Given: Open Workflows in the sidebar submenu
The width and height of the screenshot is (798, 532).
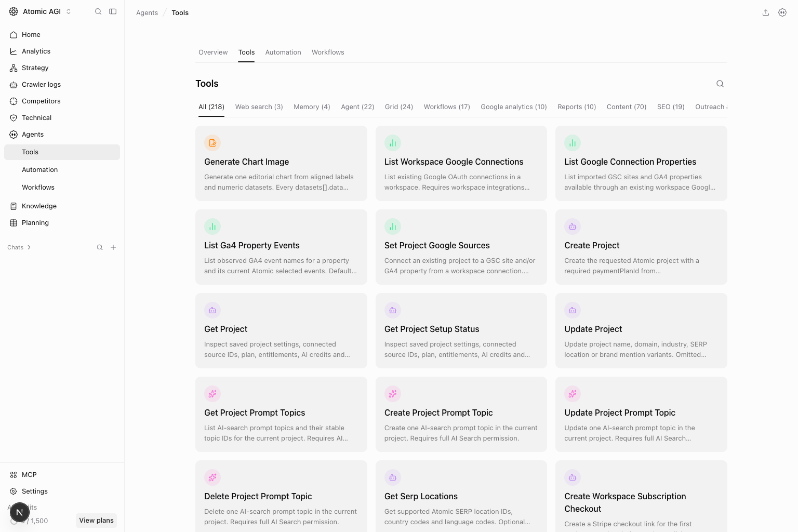Looking at the screenshot, I should coord(62,188).
